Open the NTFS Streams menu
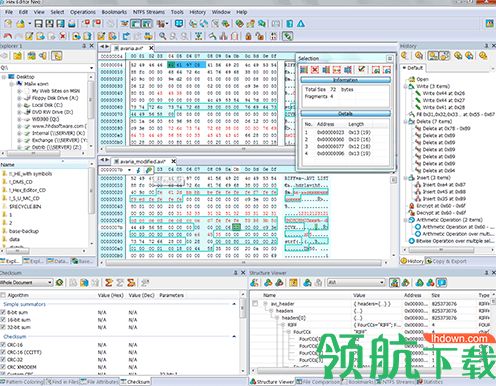The width and height of the screenshot is (496, 386). pos(149,12)
